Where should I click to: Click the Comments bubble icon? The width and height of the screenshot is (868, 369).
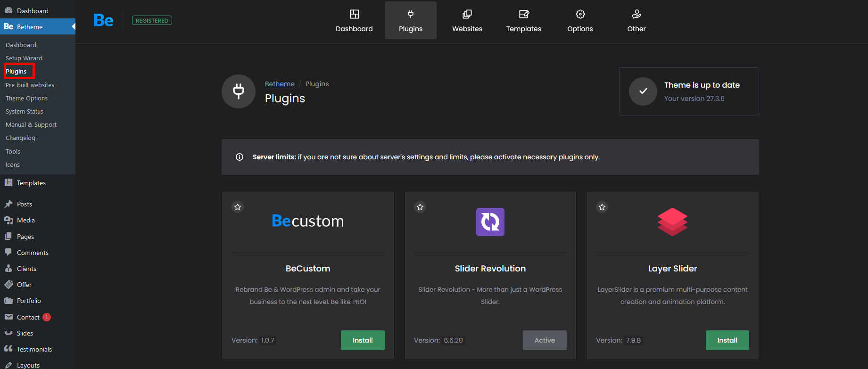click(x=8, y=252)
